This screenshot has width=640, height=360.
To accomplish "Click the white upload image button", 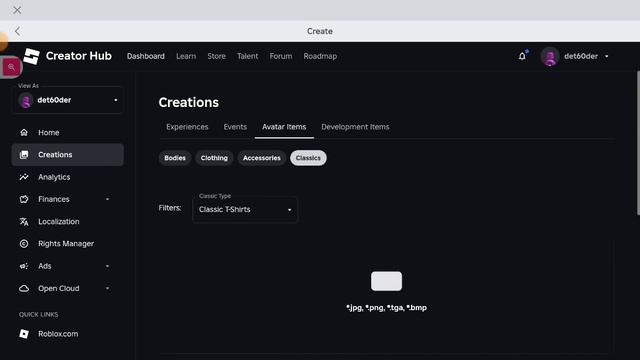I will [x=387, y=281].
